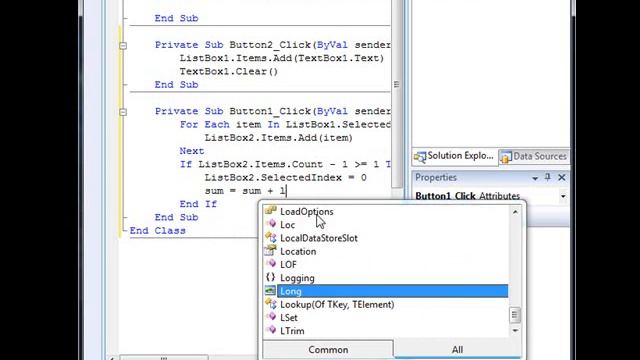Click the Data Sources tab icon
The image size is (640, 360).
pyautogui.click(x=506, y=158)
